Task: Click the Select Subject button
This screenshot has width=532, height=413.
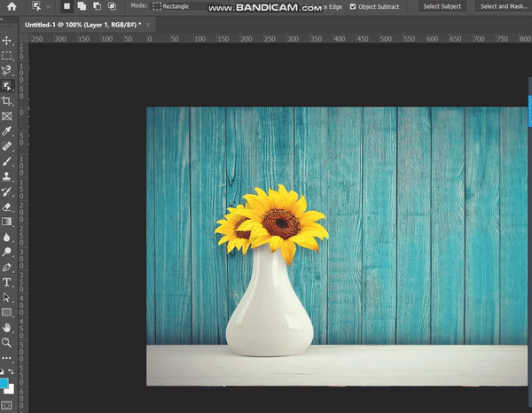Action: pos(442,6)
